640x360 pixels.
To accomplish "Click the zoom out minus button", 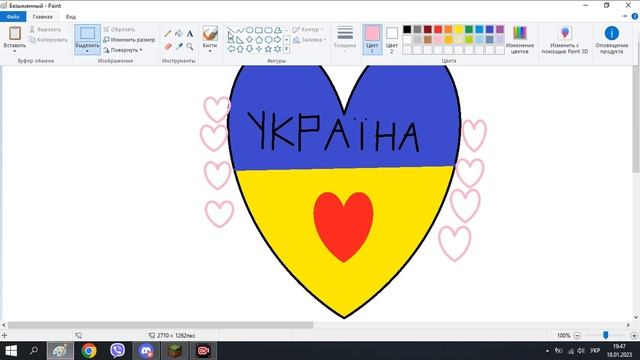I will 577,336.
